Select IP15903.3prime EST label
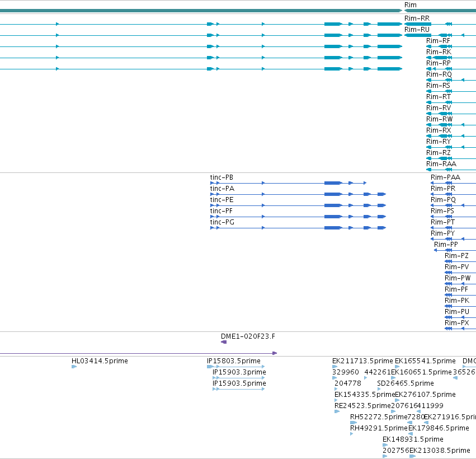 (x=239, y=372)
